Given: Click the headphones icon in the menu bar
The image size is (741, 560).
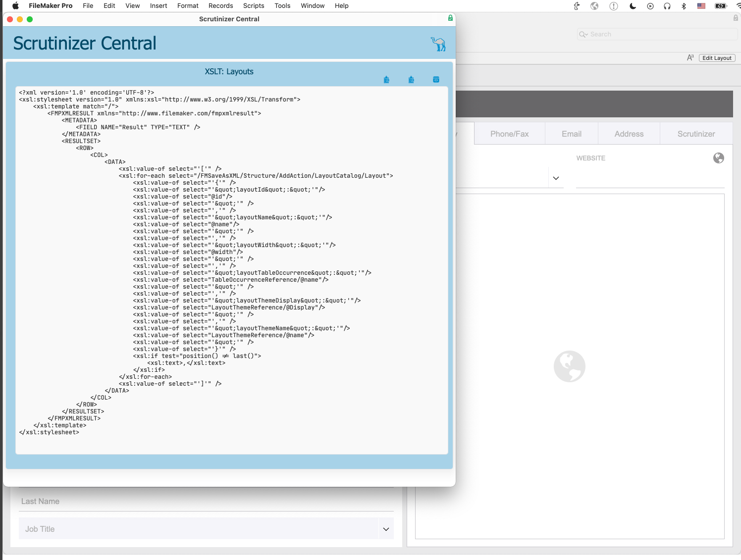Looking at the screenshot, I should pyautogui.click(x=667, y=6).
